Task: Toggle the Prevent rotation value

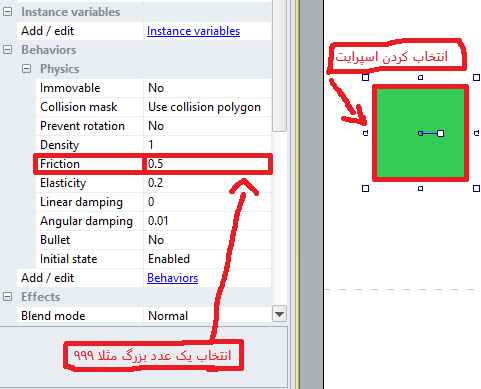Action: click(207, 126)
